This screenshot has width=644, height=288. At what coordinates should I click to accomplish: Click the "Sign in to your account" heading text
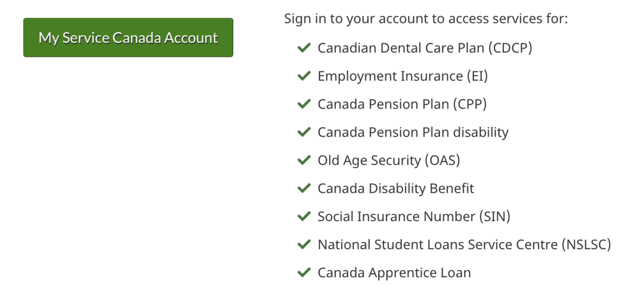[x=426, y=18]
